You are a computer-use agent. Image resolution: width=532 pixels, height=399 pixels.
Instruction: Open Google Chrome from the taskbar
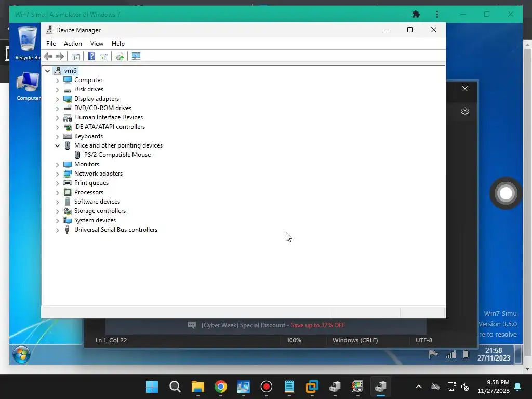coord(220,387)
